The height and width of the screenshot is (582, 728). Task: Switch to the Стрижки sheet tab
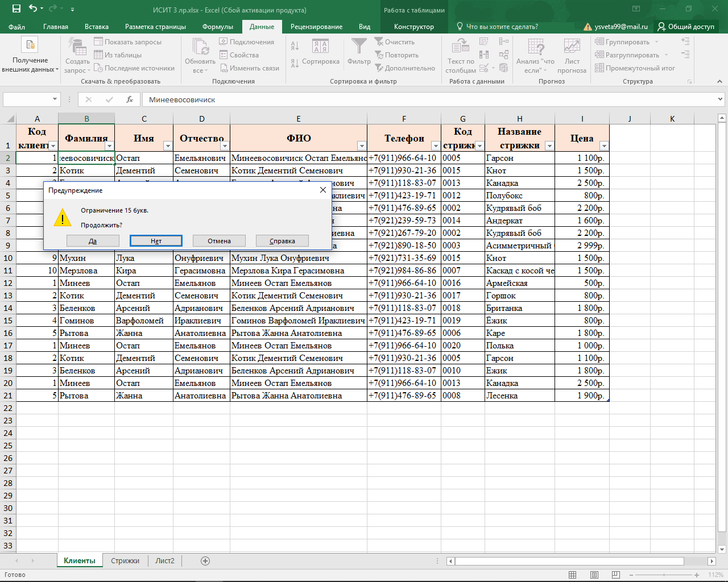pyautogui.click(x=125, y=561)
